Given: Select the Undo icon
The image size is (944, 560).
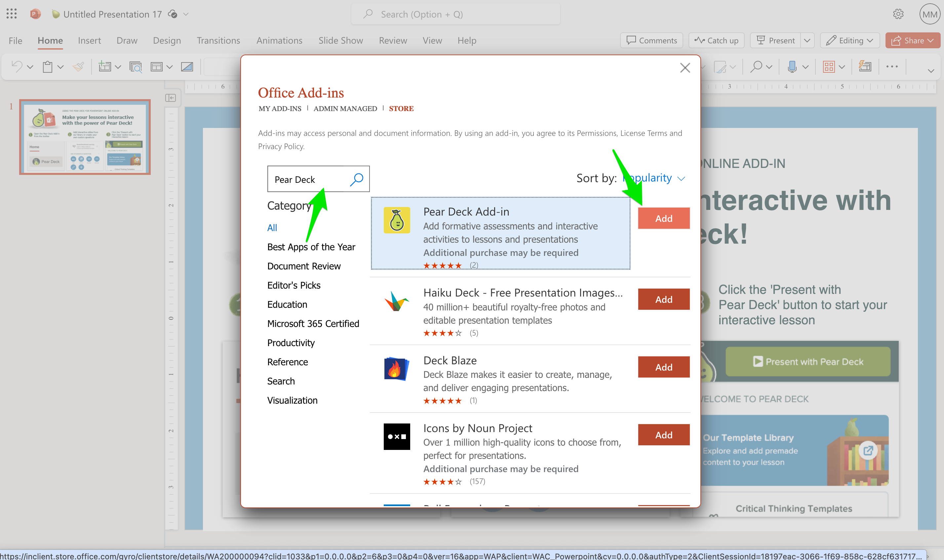Looking at the screenshot, I should pos(18,67).
